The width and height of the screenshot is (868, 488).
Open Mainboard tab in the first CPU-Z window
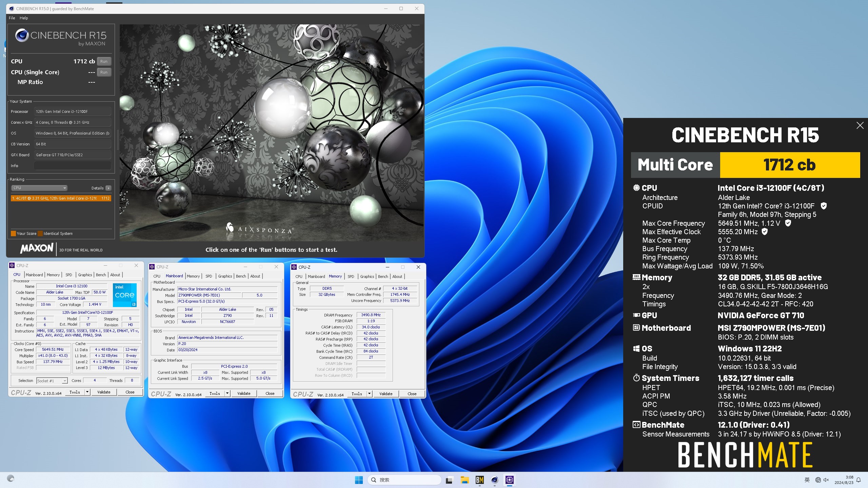click(34, 275)
